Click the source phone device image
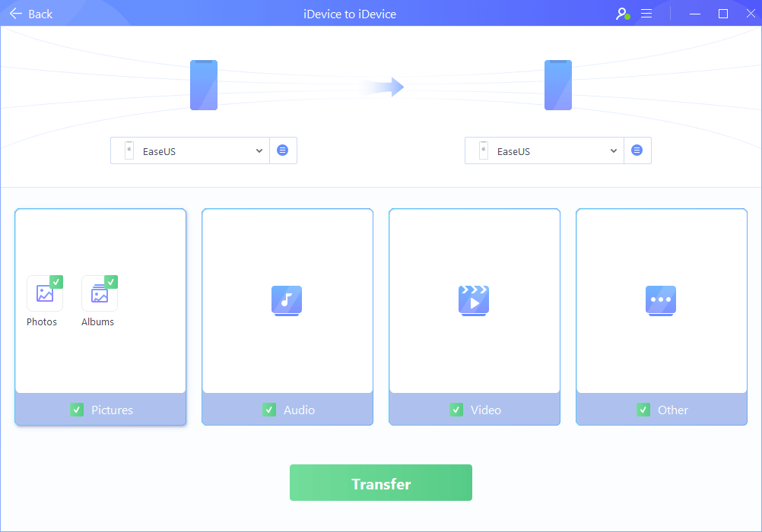This screenshot has width=762, height=532. 204,85
